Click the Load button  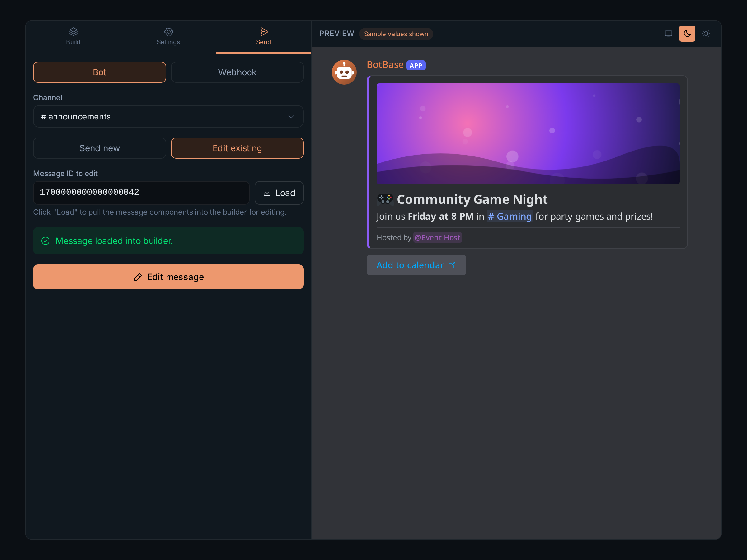coord(279,193)
